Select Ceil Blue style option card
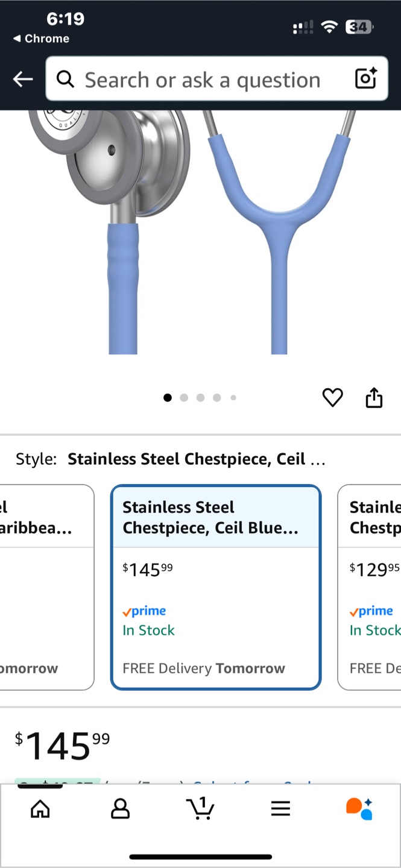Image resolution: width=401 pixels, height=868 pixels. pyautogui.click(x=216, y=587)
